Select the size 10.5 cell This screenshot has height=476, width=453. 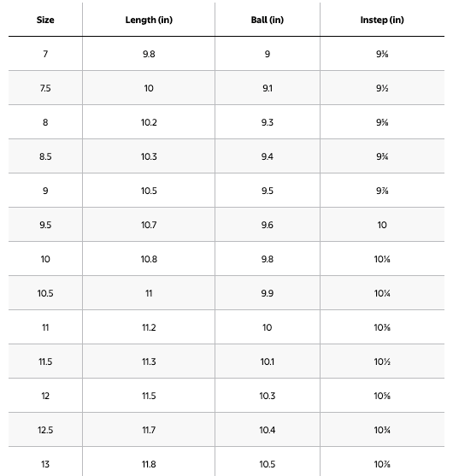pos(45,293)
